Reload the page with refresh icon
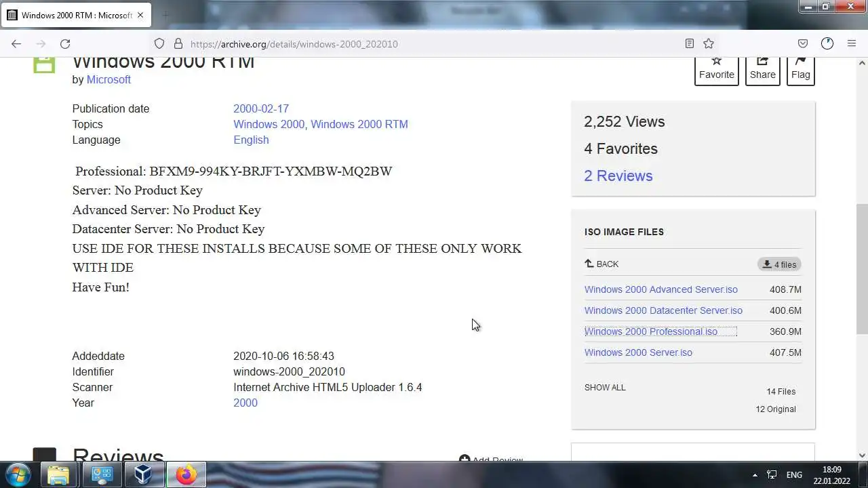The image size is (868, 488). [x=65, y=43]
